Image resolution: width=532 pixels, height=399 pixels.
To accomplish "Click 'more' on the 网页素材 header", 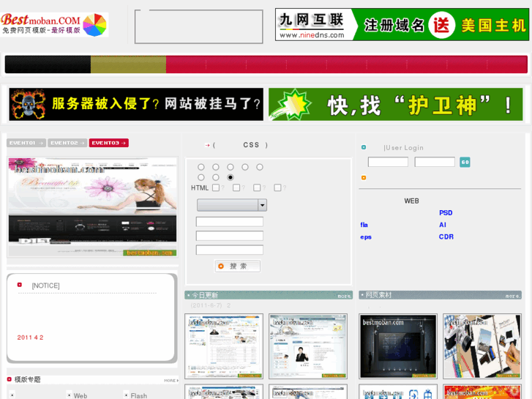I will pyautogui.click(x=513, y=296).
